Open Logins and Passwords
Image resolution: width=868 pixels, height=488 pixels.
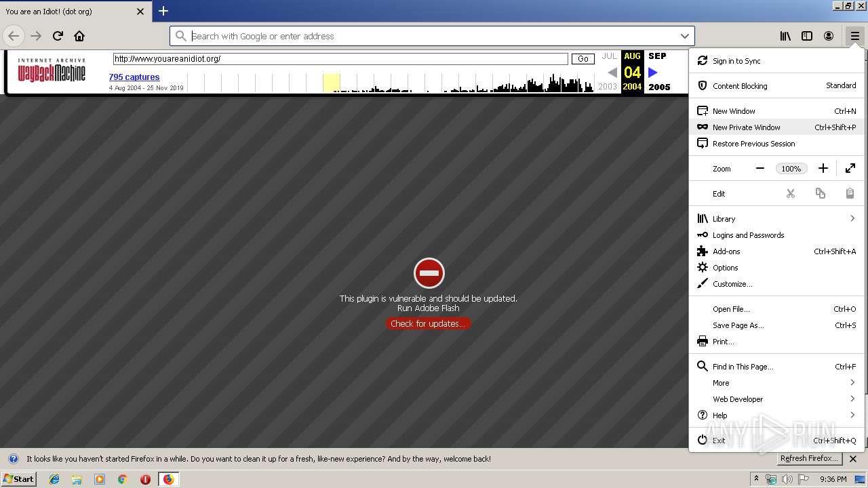click(776, 235)
